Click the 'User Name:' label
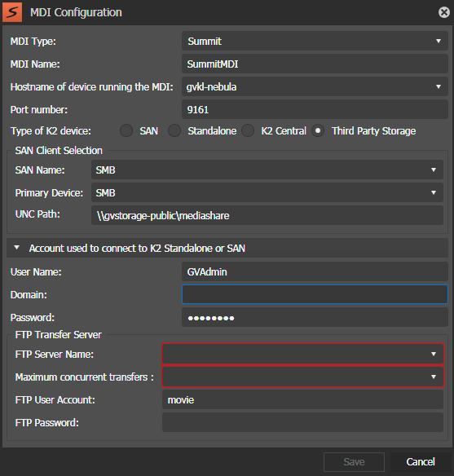This screenshot has width=454, height=476. 36,272
